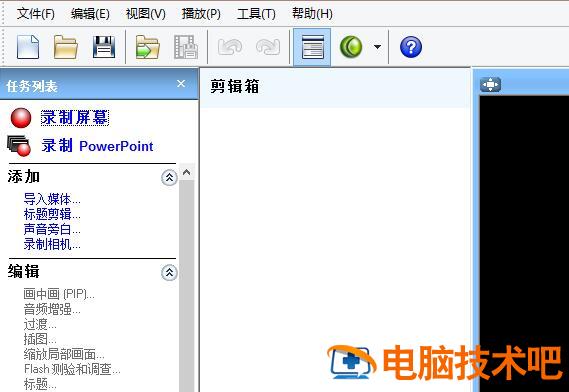Open the 视图(V) menu

point(146,14)
